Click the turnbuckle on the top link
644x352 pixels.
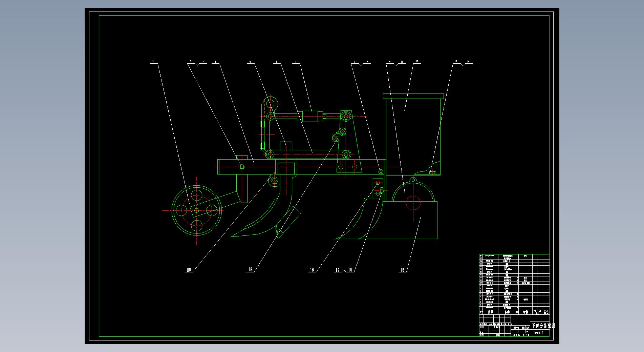pyautogui.click(x=309, y=117)
